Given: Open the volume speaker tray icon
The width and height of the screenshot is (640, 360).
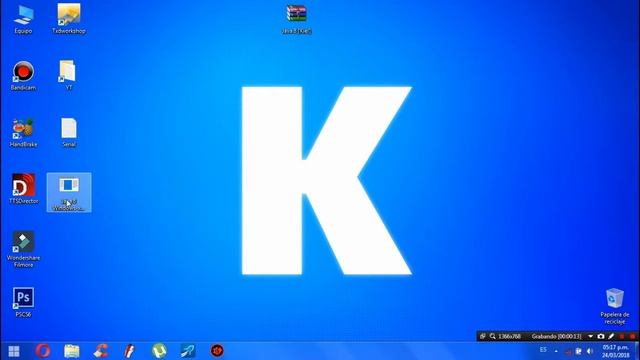Looking at the screenshot, I should 589,351.
